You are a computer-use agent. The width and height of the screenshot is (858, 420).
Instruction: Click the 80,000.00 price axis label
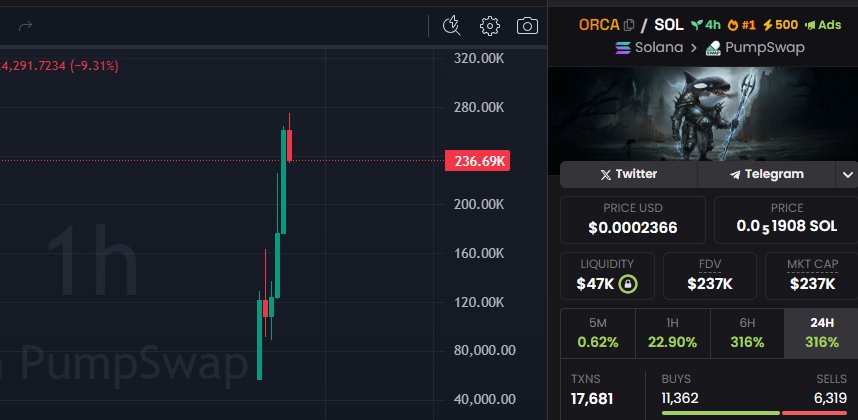click(x=484, y=351)
